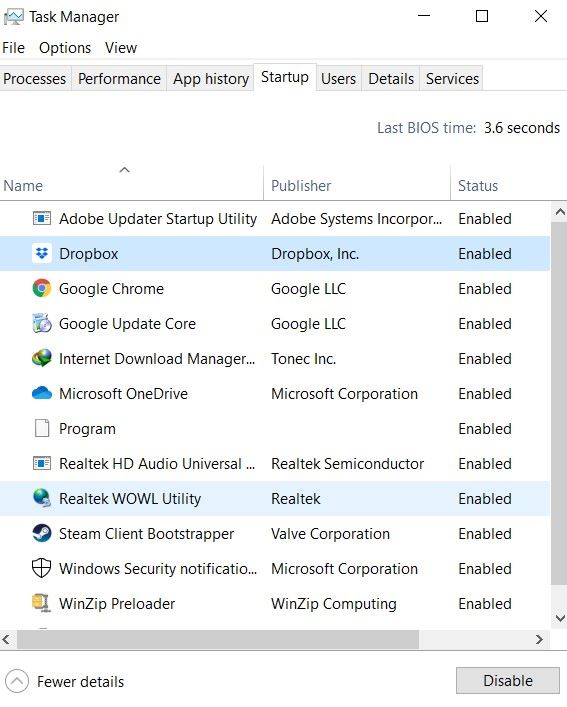
Task: Select the Program name text
Action: pyautogui.click(x=87, y=429)
